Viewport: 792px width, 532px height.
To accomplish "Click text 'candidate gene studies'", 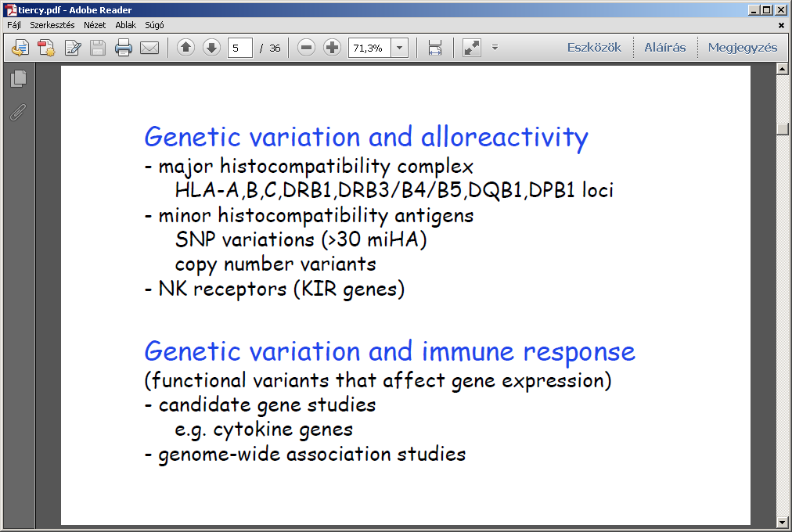I will click(x=267, y=404).
